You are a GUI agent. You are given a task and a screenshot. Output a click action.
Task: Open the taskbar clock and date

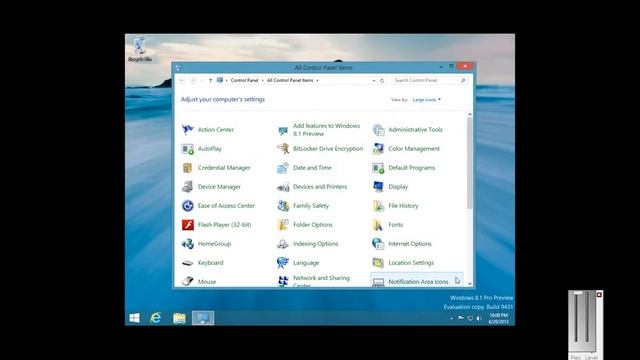498,318
